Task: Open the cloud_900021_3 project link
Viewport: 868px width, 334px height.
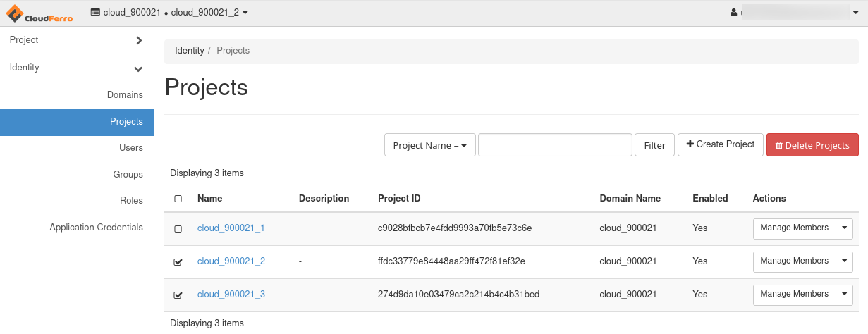Action: [x=231, y=295]
